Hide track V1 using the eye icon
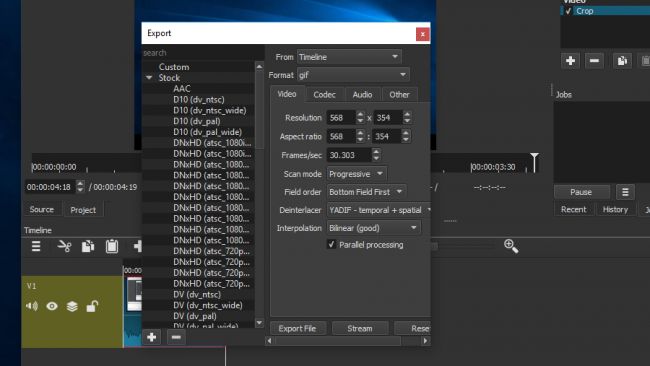 pyautogui.click(x=52, y=306)
